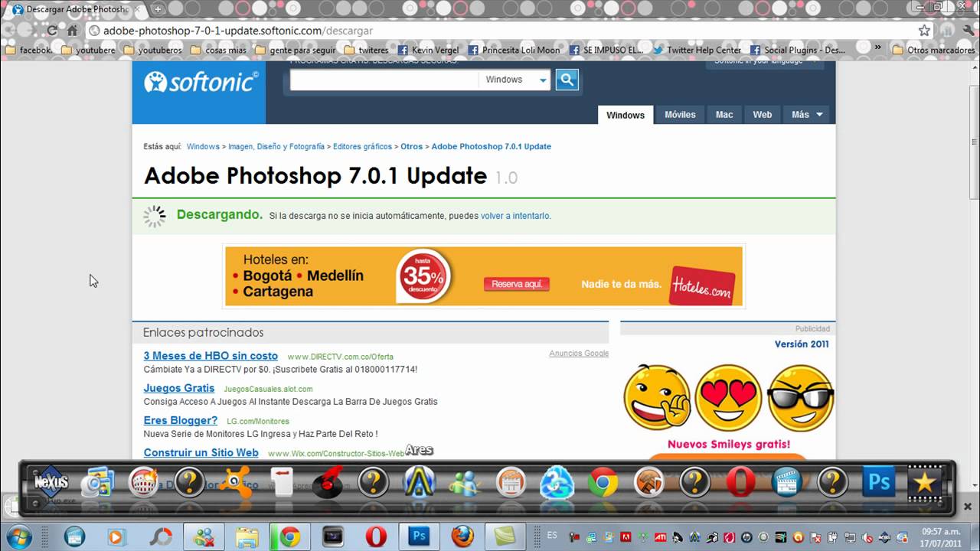Open Windows Explorer folder in the taskbar
The image size is (980, 551).
[x=247, y=536]
